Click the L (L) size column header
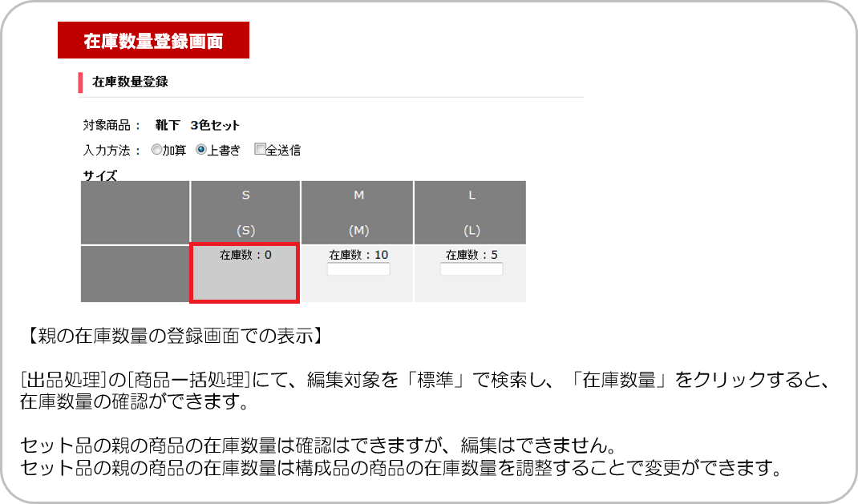858x504 pixels. [471, 212]
